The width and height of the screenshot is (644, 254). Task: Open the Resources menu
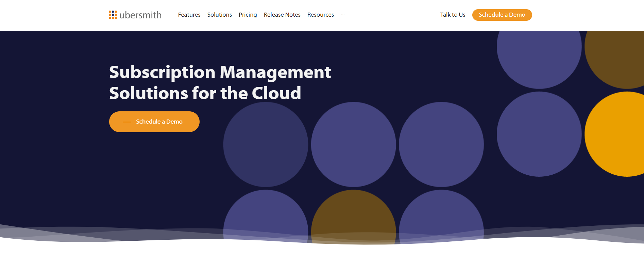click(x=321, y=15)
